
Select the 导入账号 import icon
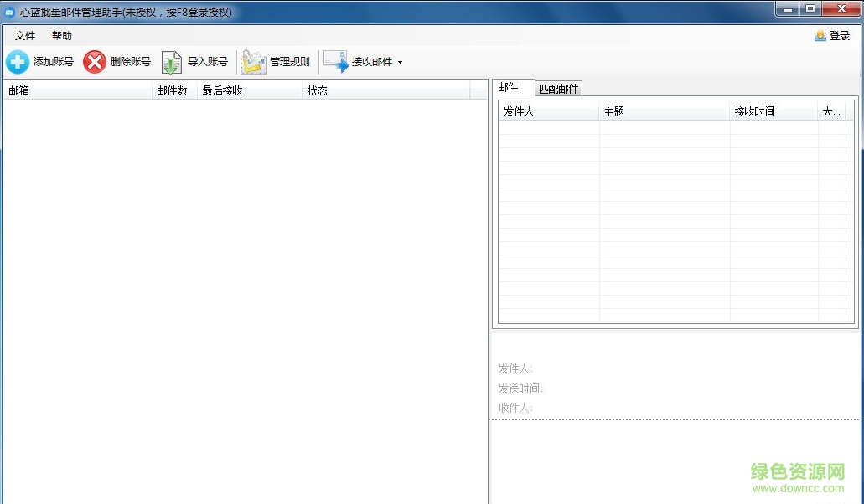pos(173,61)
